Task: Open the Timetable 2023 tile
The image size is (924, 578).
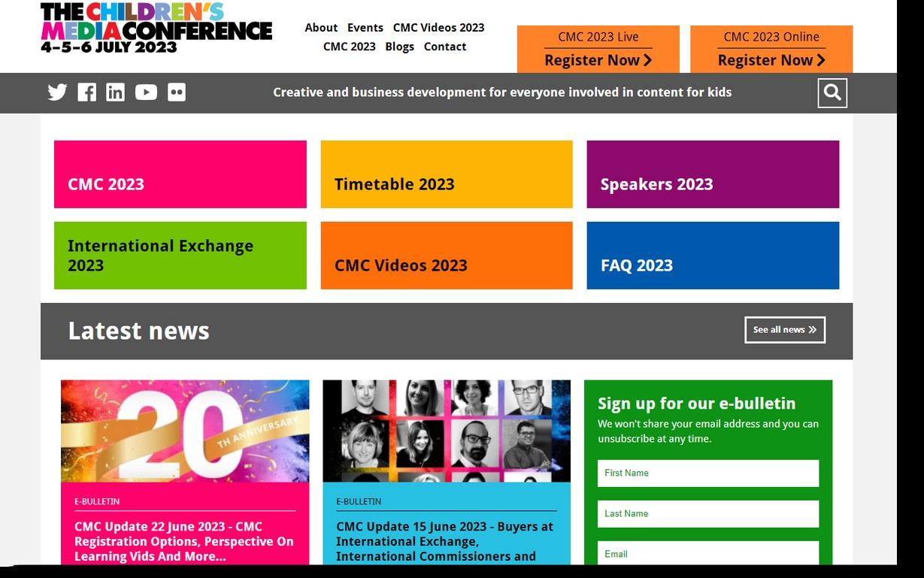Action: (447, 174)
